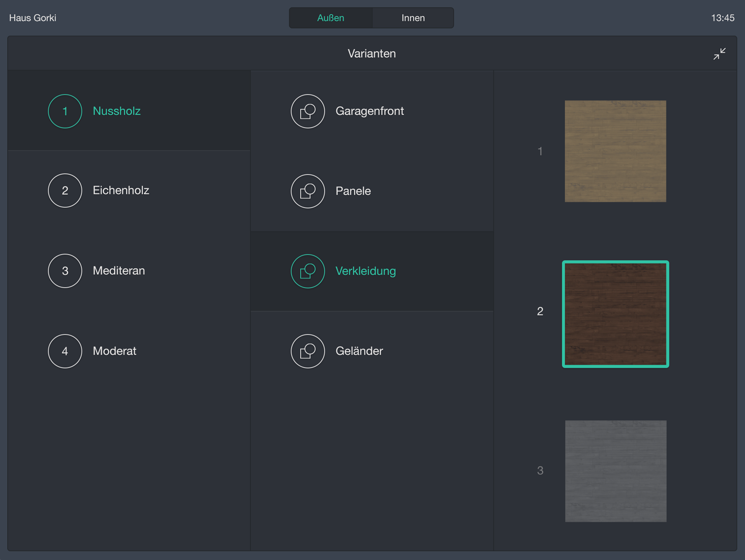Select the Eichenholz variant label
This screenshot has height=560, width=745.
coord(121,191)
